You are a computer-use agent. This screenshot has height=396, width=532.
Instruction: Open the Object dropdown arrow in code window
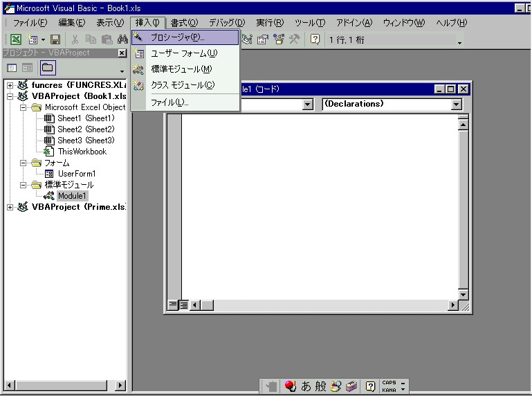point(307,105)
